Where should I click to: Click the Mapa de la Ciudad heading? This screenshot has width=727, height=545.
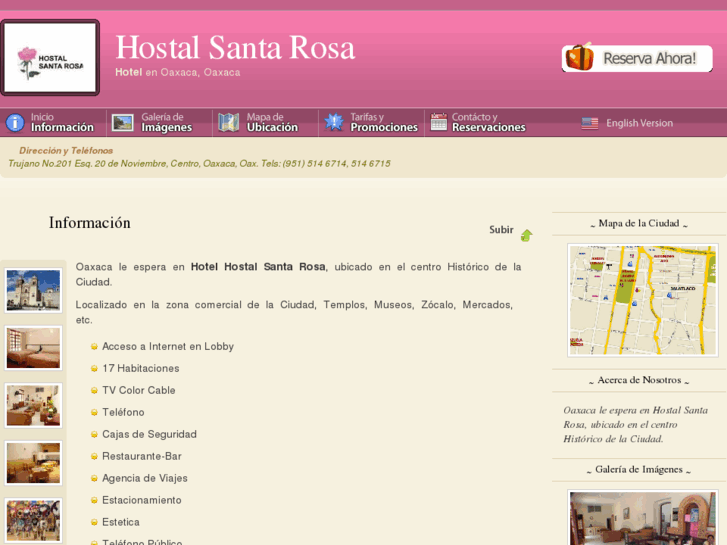click(x=639, y=224)
